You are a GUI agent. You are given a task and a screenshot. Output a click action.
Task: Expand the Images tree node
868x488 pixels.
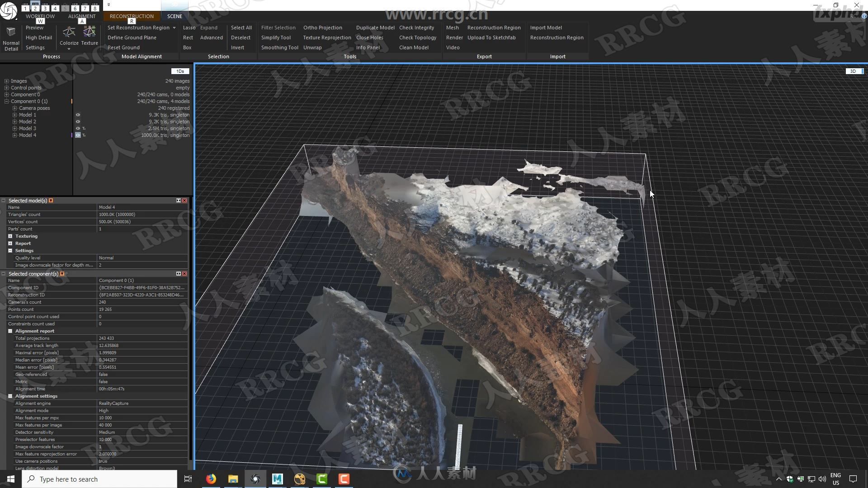click(x=6, y=81)
